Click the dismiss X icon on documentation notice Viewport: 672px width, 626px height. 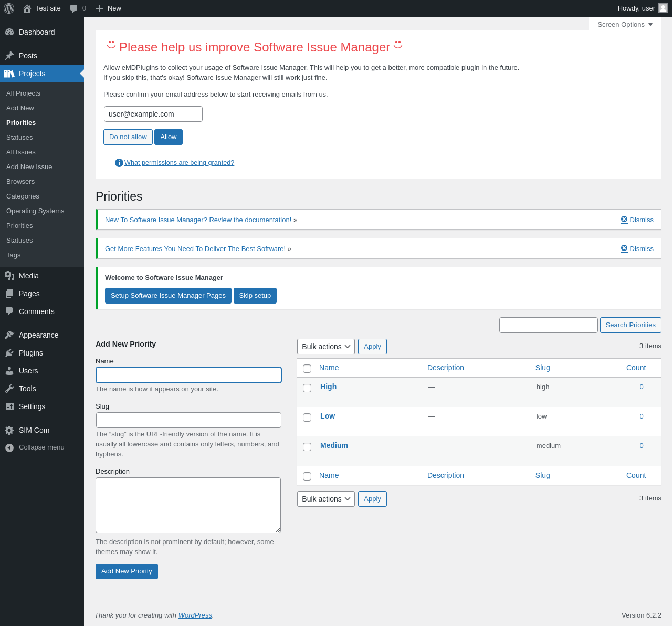[x=624, y=220]
